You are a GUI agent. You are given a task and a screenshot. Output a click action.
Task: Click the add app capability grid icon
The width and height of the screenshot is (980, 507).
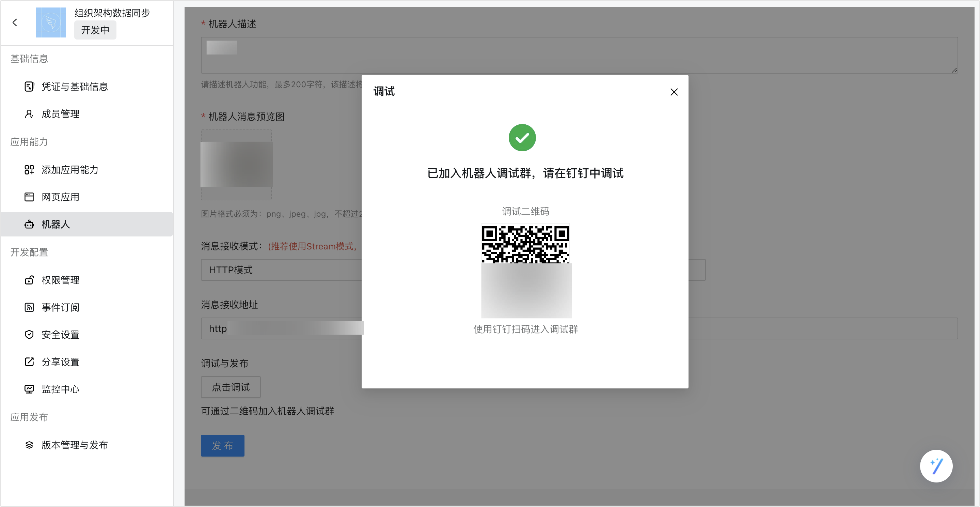point(29,170)
